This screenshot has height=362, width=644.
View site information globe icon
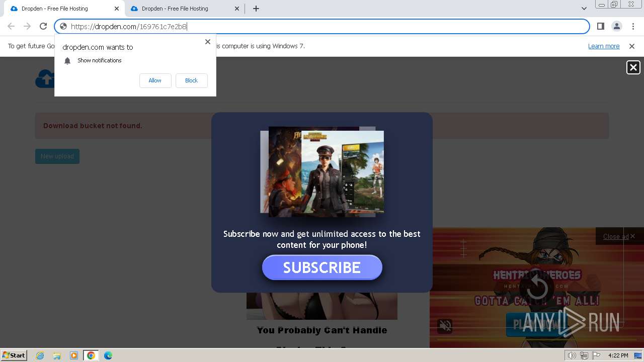pyautogui.click(x=63, y=27)
